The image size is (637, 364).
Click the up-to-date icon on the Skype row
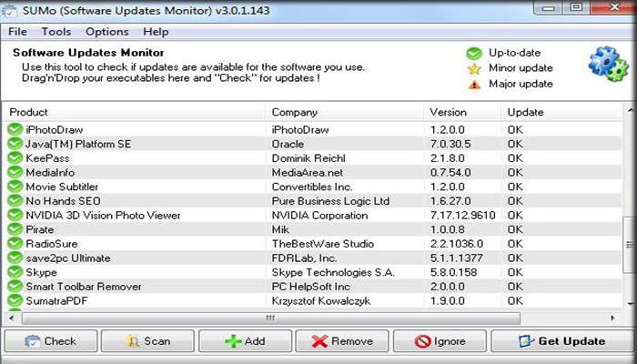pos(15,272)
